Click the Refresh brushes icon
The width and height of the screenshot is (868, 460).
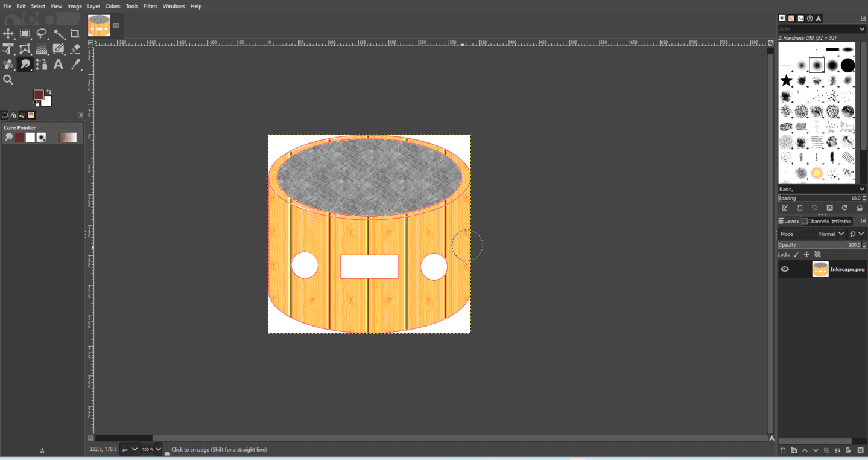click(x=844, y=208)
